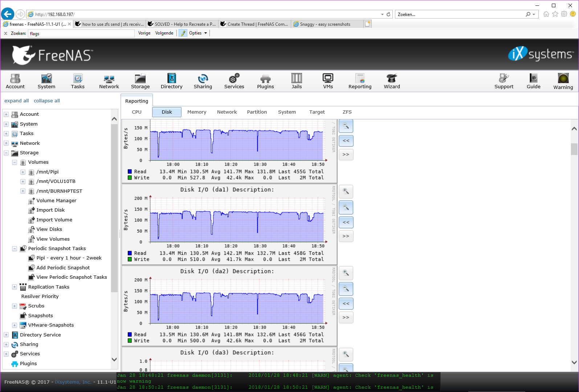Open the Reporting toolbar icon

click(x=360, y=81)
